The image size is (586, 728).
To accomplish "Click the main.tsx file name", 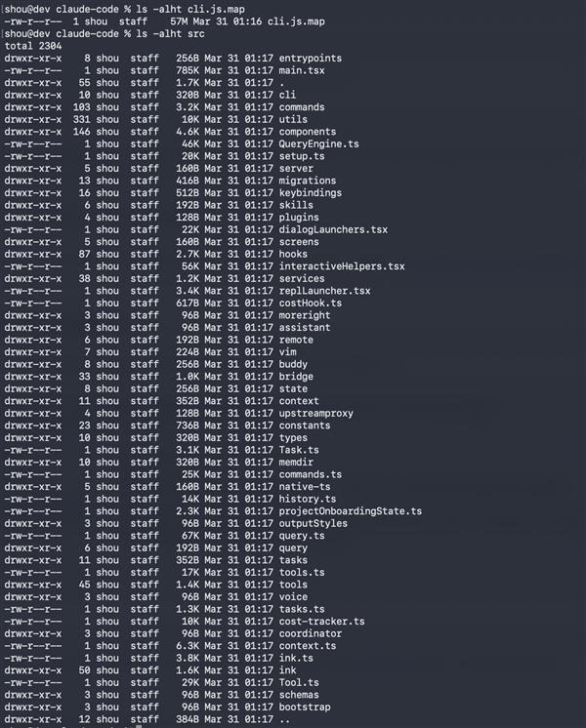I will pos(303,70).
